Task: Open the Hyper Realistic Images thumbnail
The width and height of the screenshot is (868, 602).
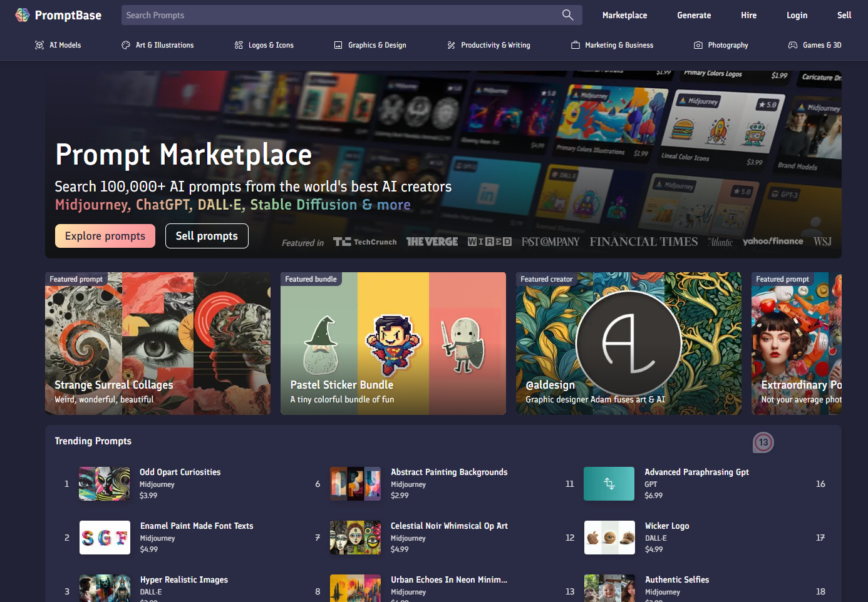Action: click(105, 588)
